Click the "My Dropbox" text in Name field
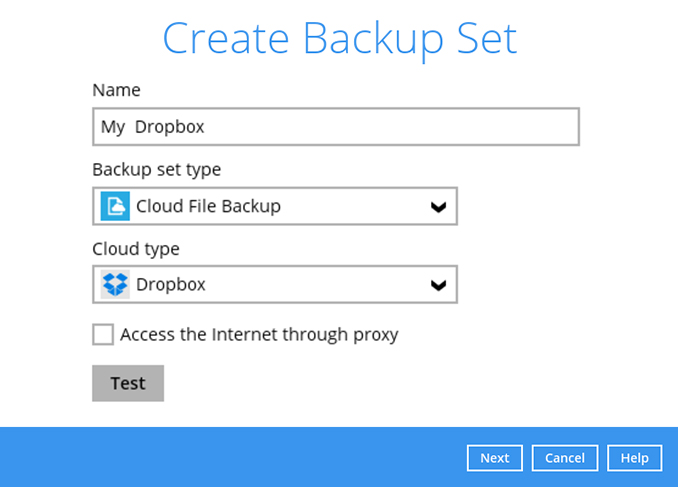The width and height of the screenshot is (678, 487). coord(153,127)
